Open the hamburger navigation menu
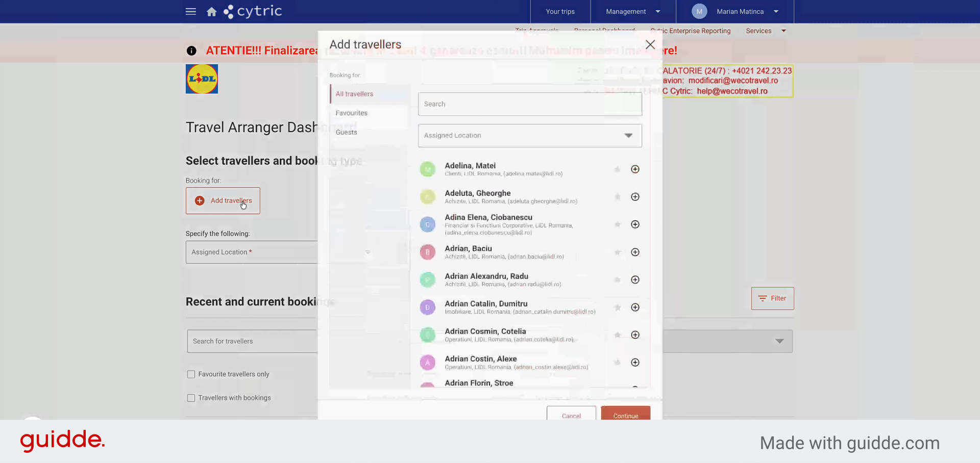 tap(191, 11)
